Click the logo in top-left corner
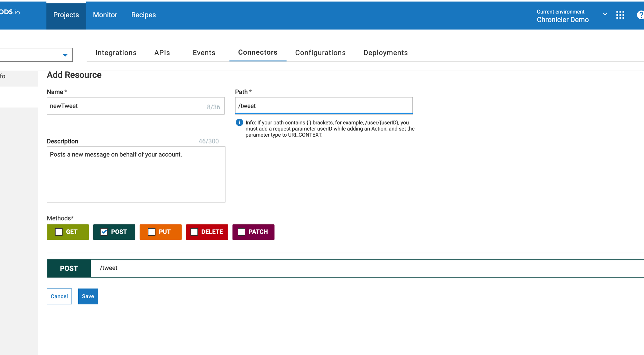Viewport: 644px width, 355px height. coord(10,12)
